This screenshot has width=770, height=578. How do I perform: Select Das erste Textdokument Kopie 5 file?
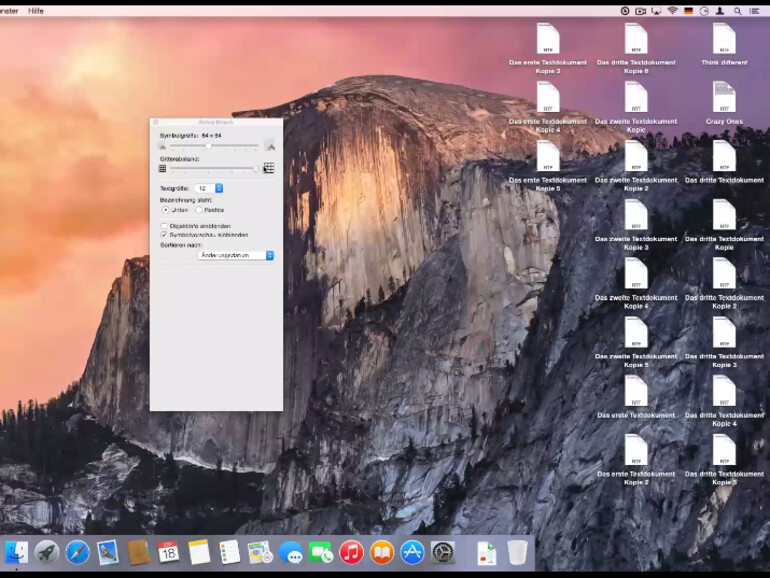548,156
